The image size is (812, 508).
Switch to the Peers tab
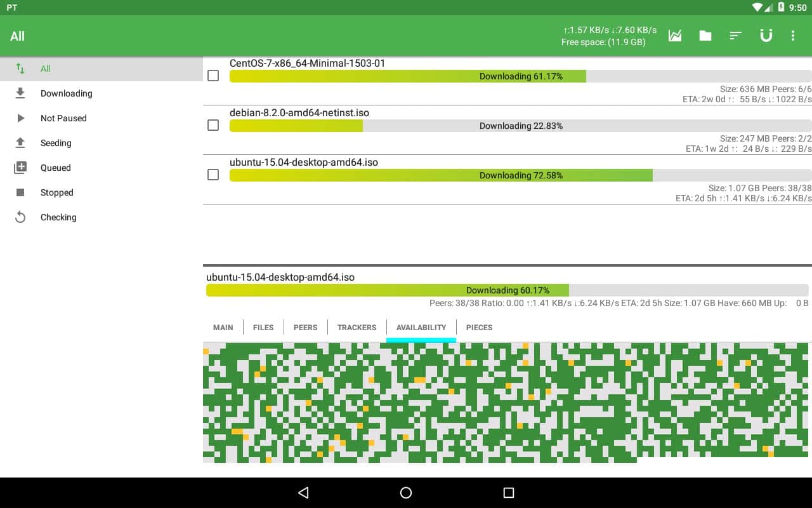point(305,328)
